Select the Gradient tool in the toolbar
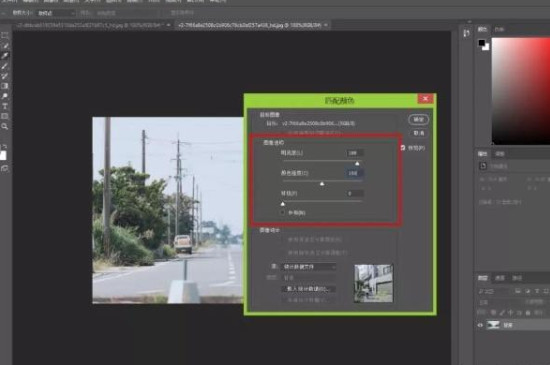550x365 pixels. (x=5, y=86)
